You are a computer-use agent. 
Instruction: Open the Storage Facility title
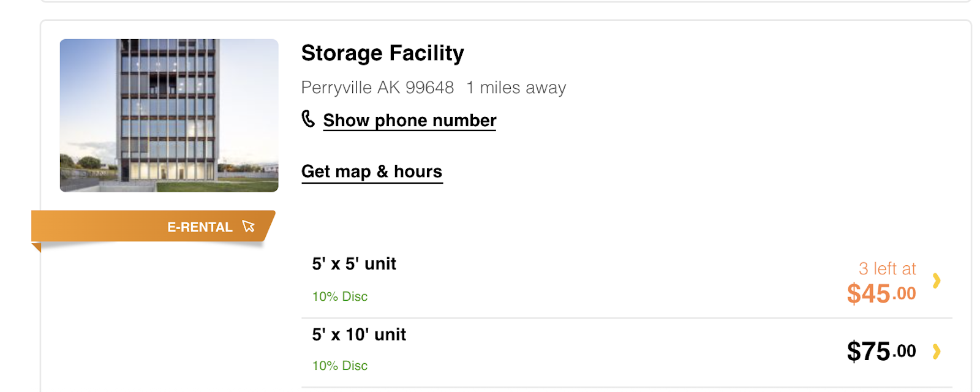(x=383, y=53)
